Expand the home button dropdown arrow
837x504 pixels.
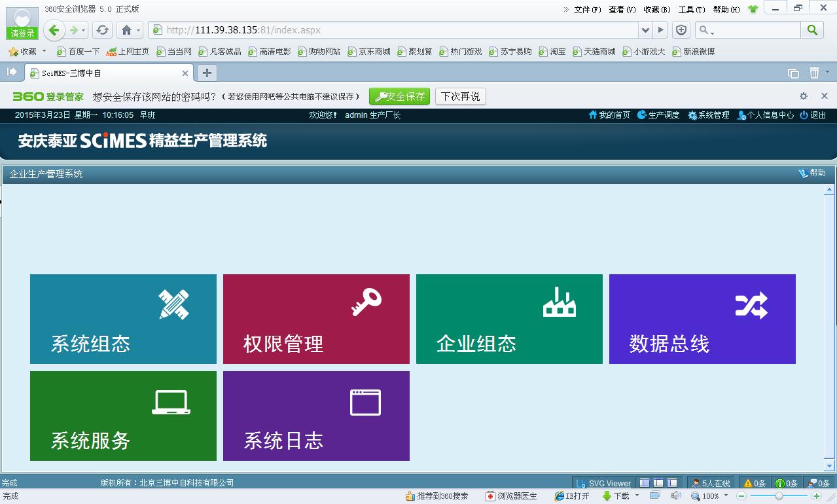(x=138, y=31)
